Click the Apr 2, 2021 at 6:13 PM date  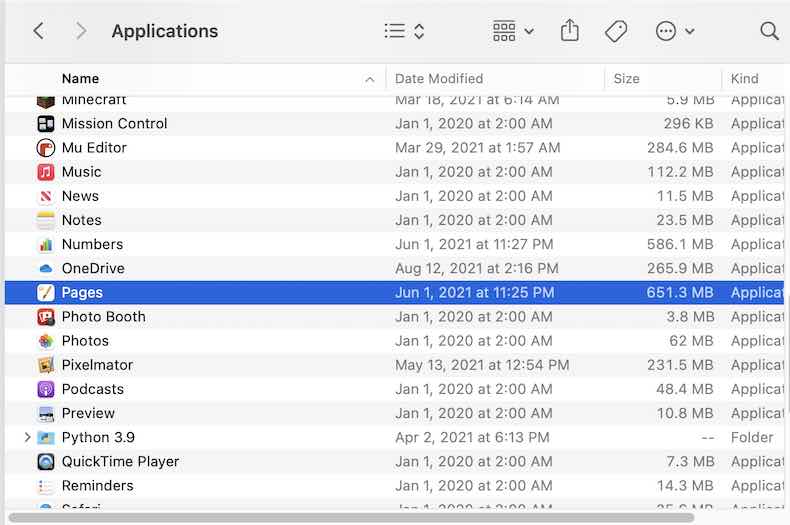click(x=472, y=438)
